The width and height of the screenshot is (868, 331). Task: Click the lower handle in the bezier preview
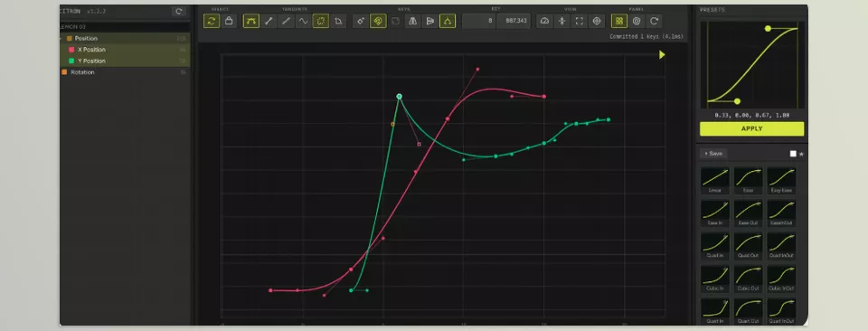pos(738,101)
